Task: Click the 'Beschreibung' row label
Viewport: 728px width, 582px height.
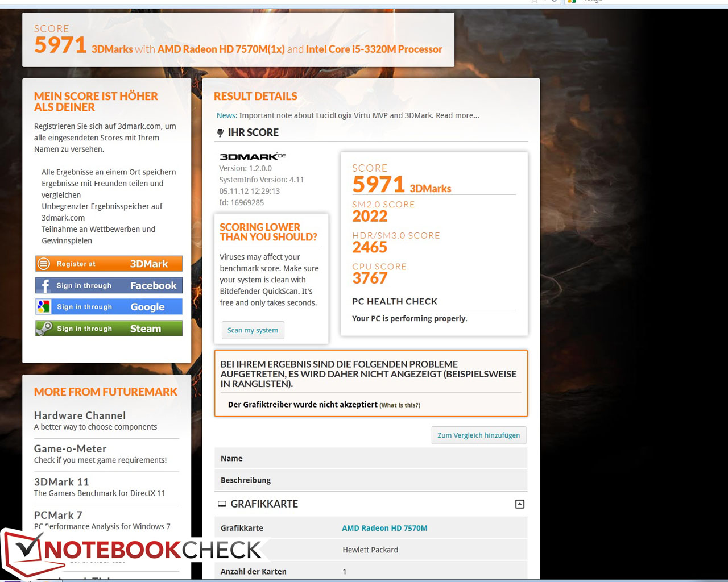Action: (246, 480)
